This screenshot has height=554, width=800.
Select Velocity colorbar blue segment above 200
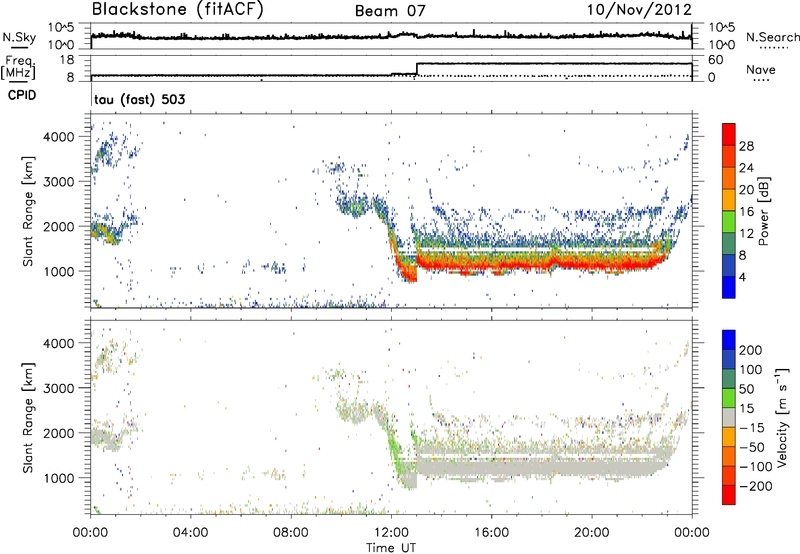pyautogui.click(x=729, y=340)
